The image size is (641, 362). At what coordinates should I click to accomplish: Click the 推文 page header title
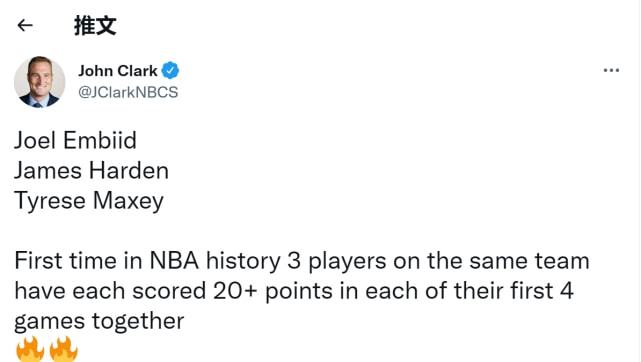point(95,25)
